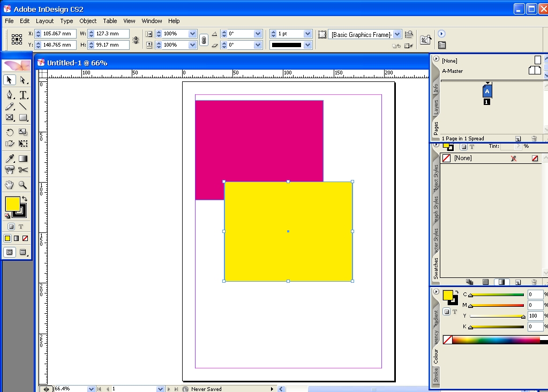Image resolution: width=548 pixels, height=392 pixels.
Task: Select the Line tool
Action: coord(22,106)
